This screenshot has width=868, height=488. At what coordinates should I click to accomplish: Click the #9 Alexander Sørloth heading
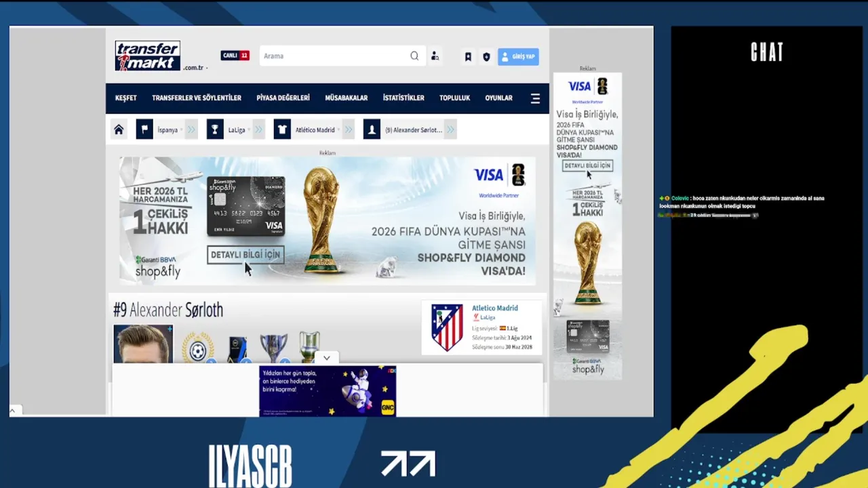[168, 310]
